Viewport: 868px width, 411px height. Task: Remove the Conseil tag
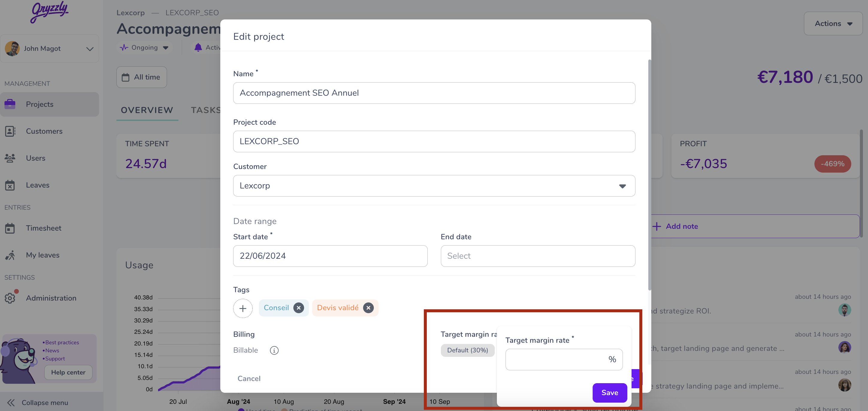[x=298, y=308]
